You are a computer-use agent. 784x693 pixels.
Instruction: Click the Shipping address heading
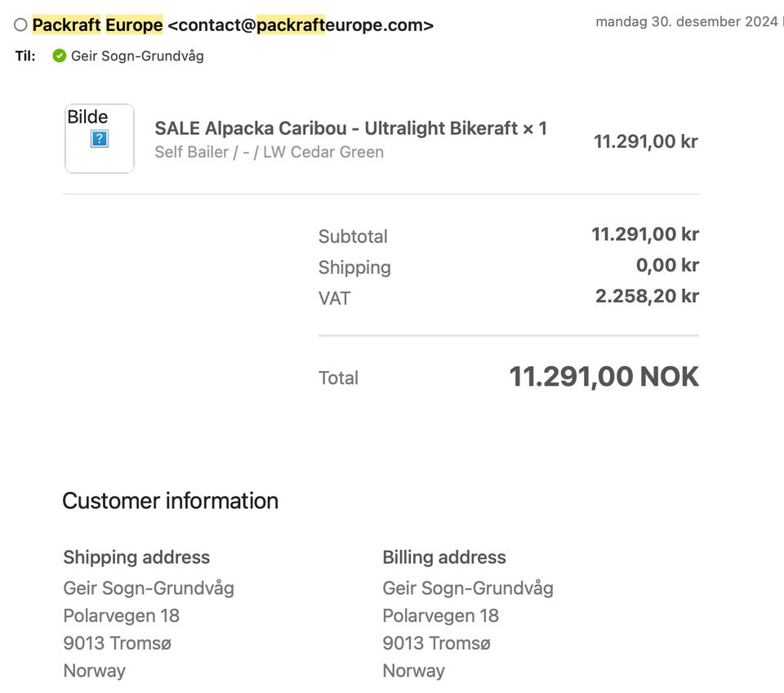(136, 557)
